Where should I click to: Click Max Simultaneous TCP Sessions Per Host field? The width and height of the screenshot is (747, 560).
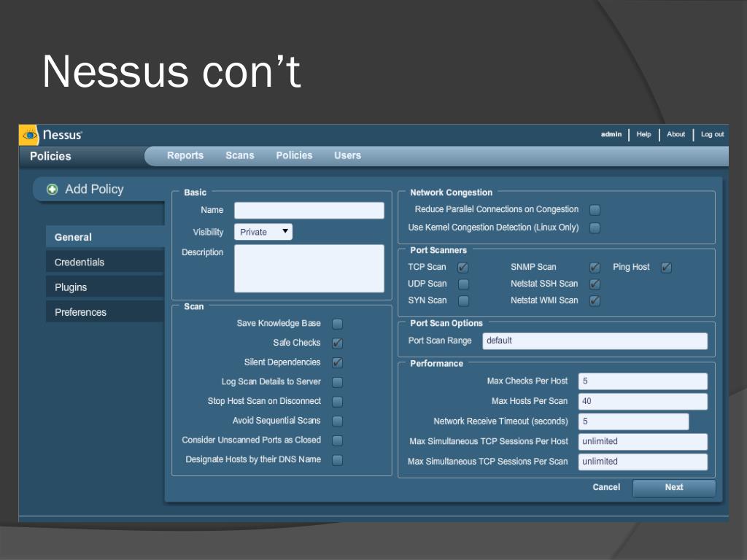643,442
